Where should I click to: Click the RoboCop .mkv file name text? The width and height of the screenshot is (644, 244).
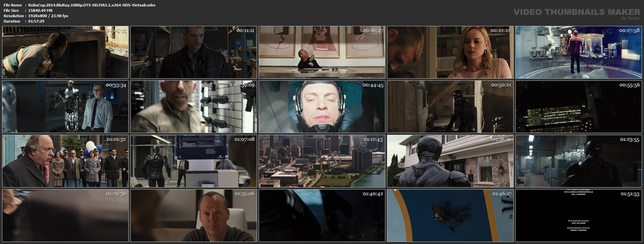pos(92,5)
